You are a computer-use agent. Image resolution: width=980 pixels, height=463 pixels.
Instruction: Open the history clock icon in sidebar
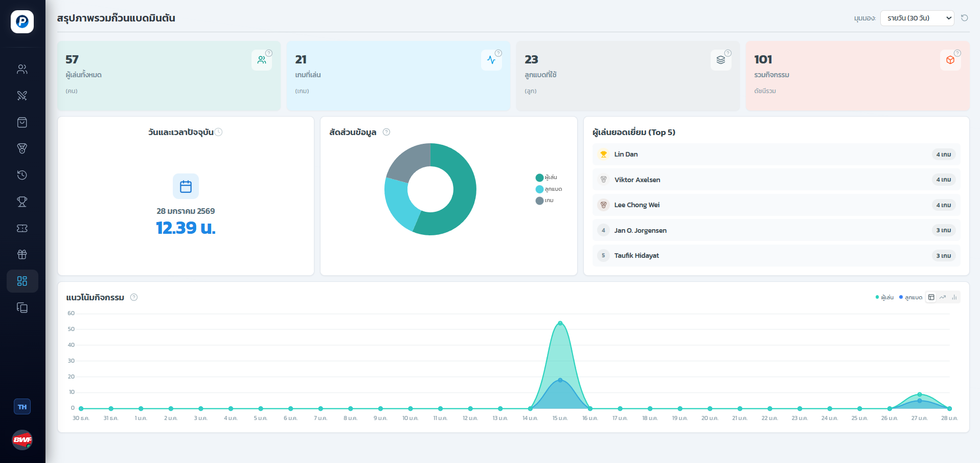[22, 175]
